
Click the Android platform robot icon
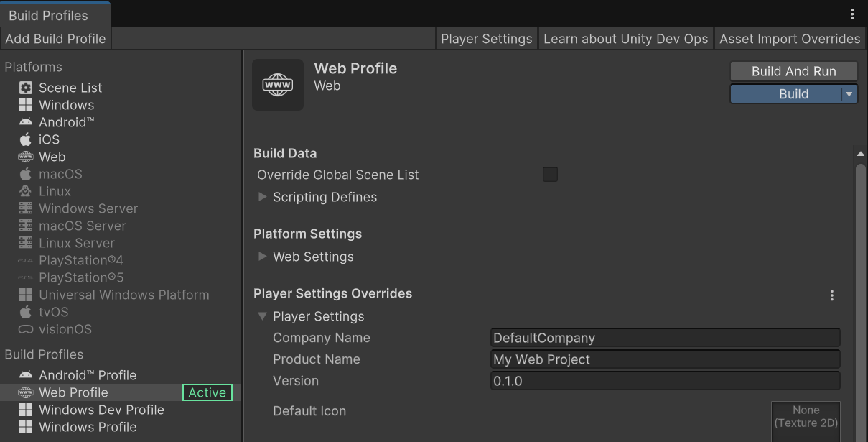(26, 122)
